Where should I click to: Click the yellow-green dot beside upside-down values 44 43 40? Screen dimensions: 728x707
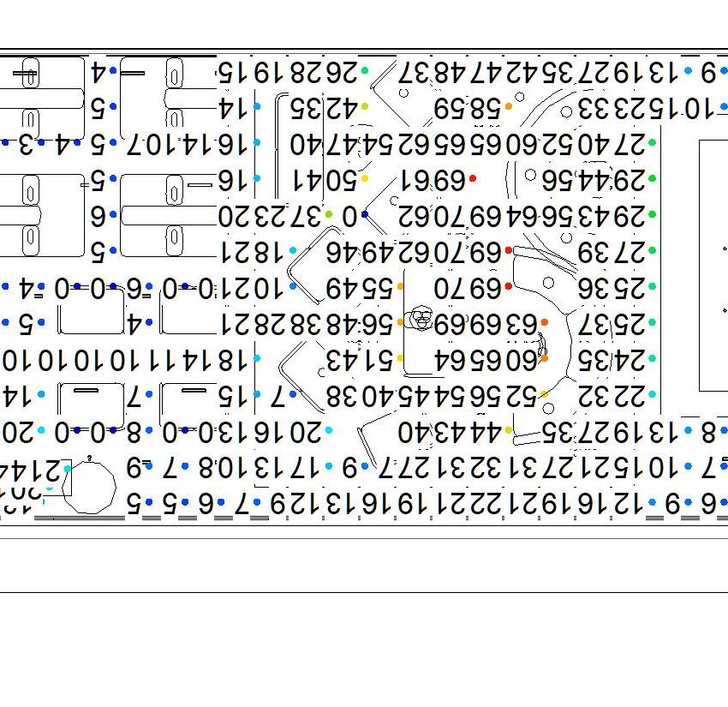(509, 430)
